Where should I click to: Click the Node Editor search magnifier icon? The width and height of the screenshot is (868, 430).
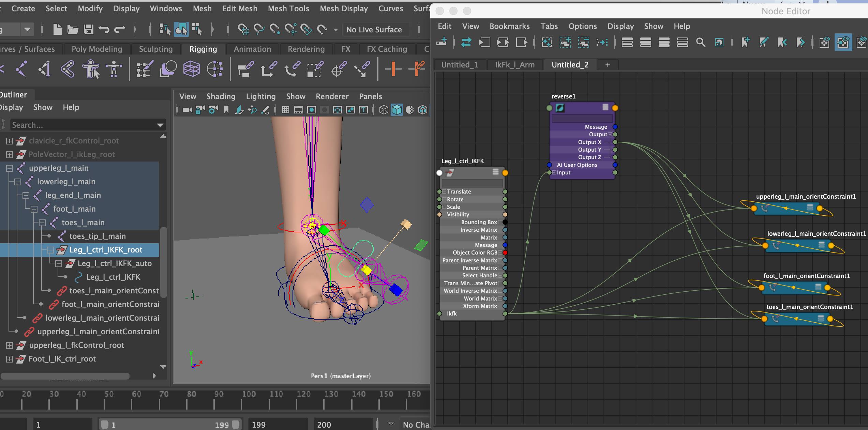point(701,42)
